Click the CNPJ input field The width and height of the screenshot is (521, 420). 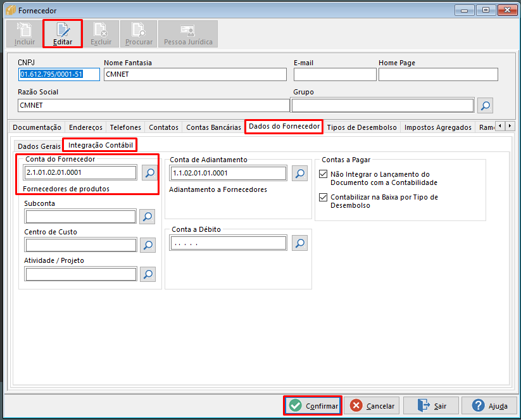coord(59,75)
